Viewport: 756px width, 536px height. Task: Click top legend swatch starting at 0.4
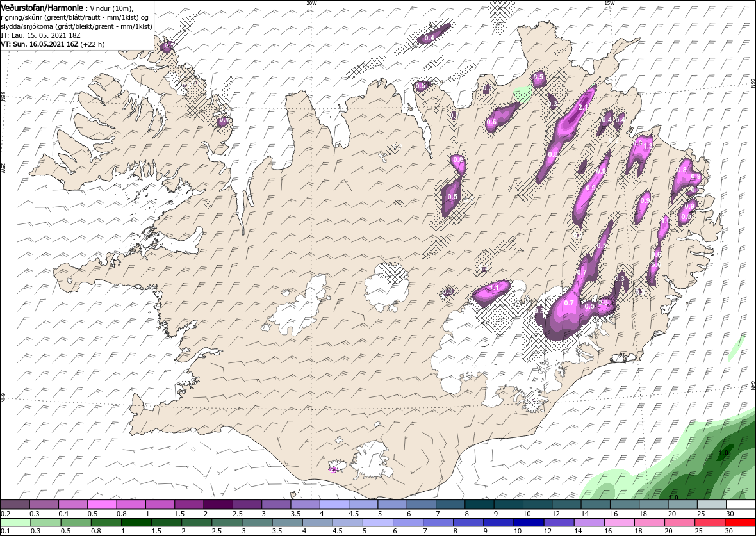[73, 504]
